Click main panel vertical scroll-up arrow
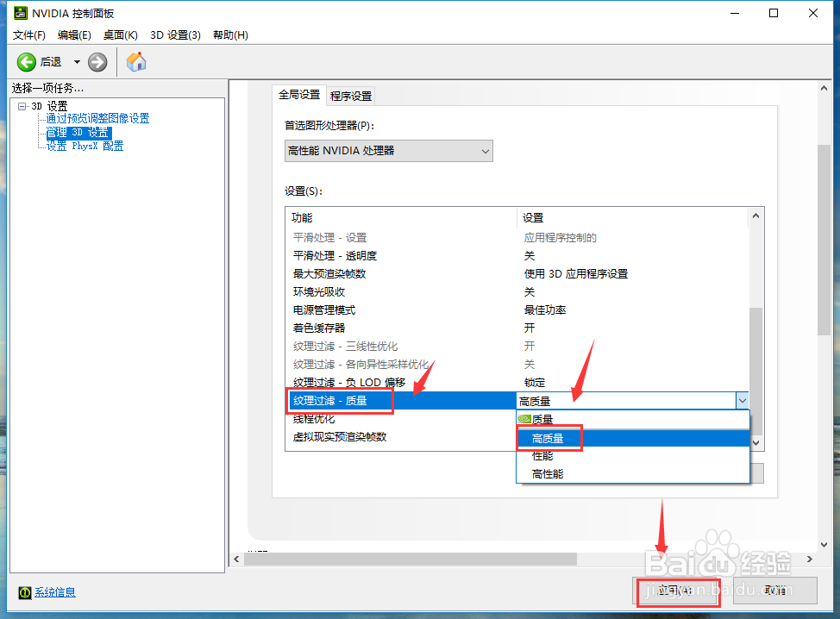The height and width of the screenshot is (619, 840). [824, 88]
